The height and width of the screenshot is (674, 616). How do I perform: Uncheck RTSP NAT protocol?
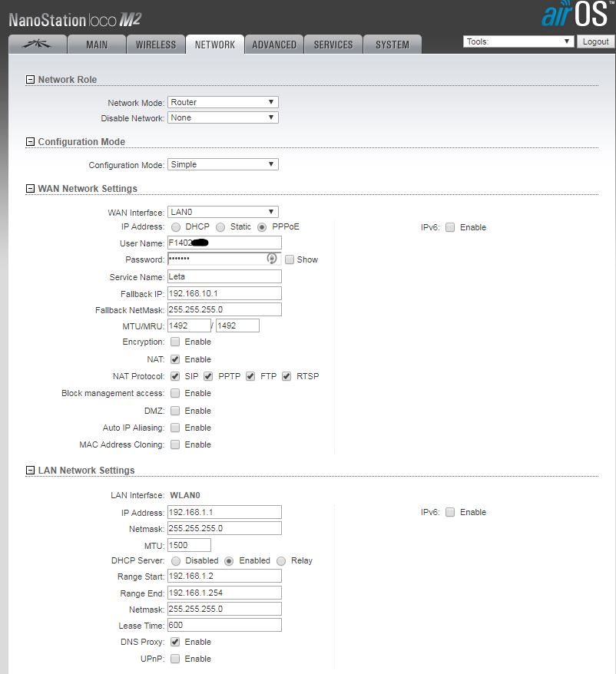286,376
